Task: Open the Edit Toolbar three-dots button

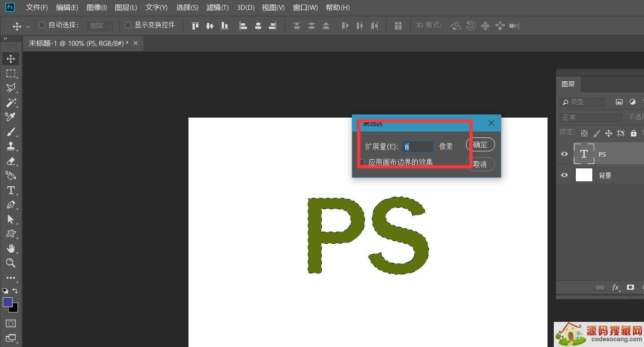Action: tap(11, 278)
